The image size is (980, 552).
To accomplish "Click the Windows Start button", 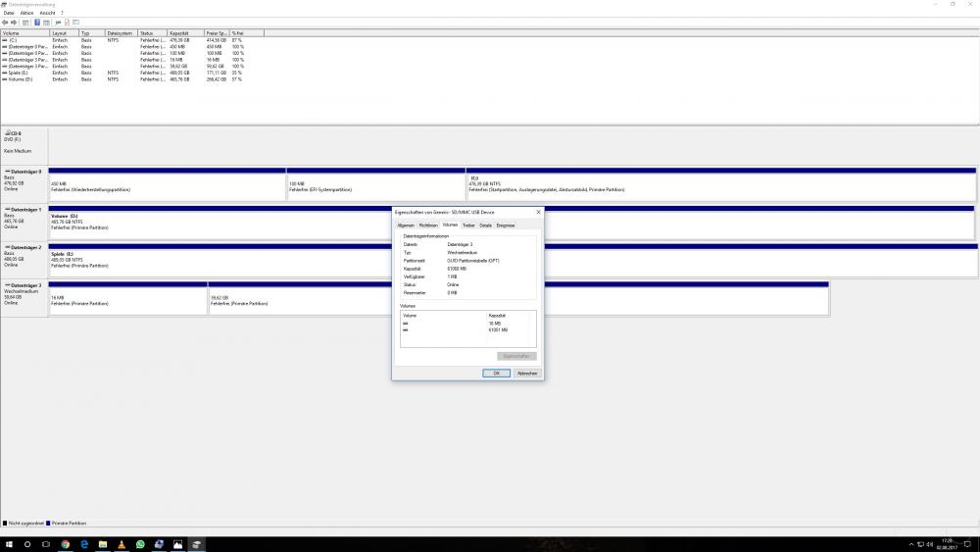I will click(x=8, y=543).
